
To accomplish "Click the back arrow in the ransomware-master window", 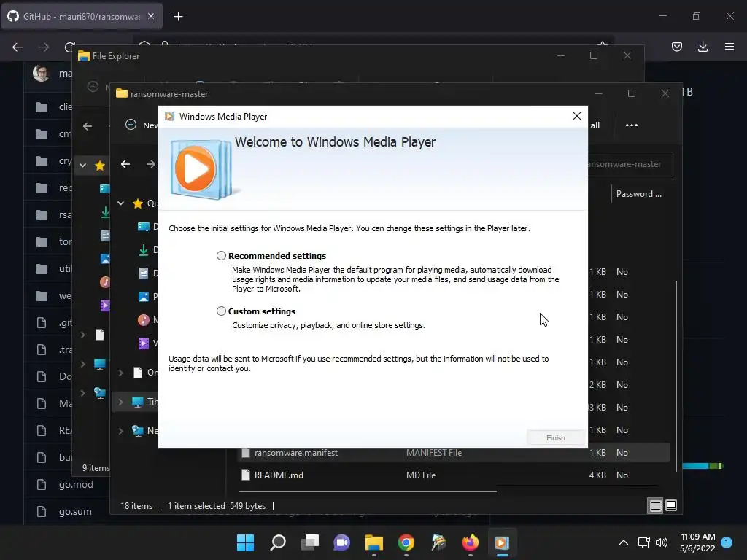I will [125, 164].
